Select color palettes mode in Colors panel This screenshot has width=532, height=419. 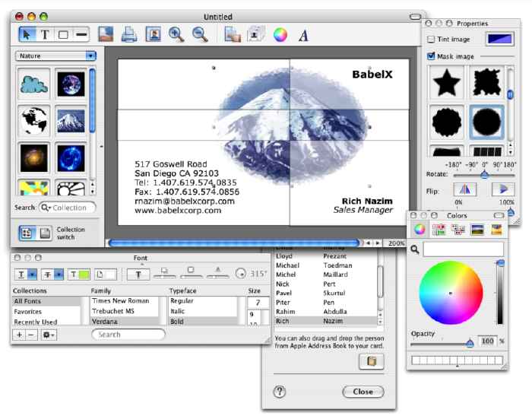point(458,230)
